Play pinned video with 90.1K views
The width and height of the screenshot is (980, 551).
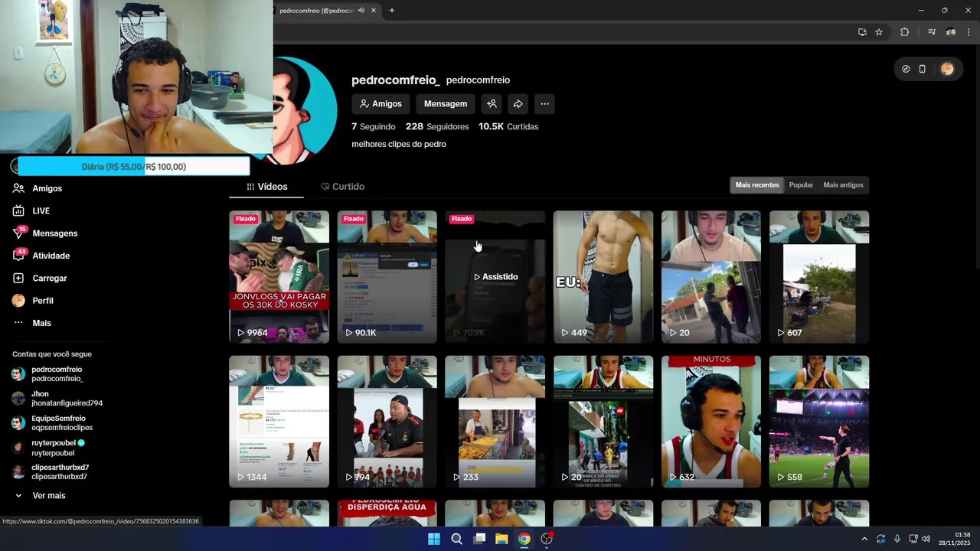[387, 277]
